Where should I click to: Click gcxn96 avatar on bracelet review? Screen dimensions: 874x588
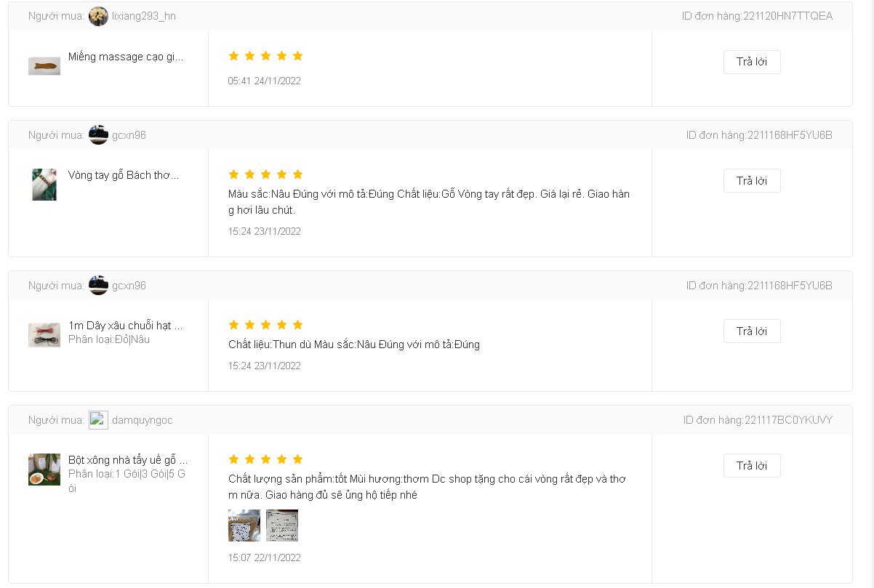(x=98, y=134)
